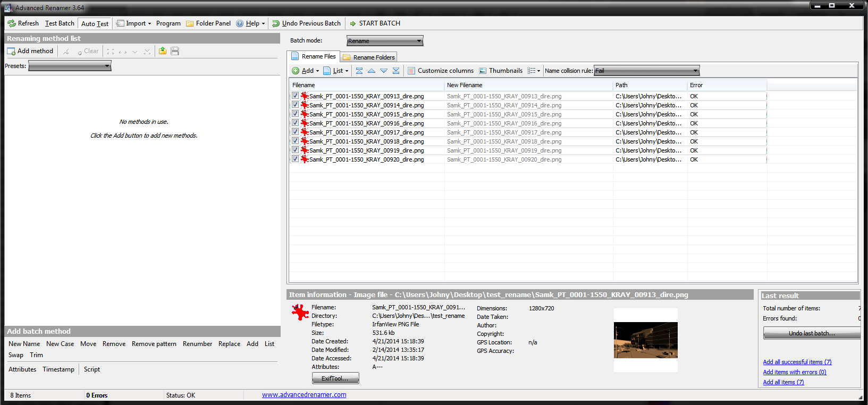Image resolution: width=868 pixels, height=405 pixels.
Task: Click the Load preset folder icon
Action: pyautogui.click(x=163, y=51)
